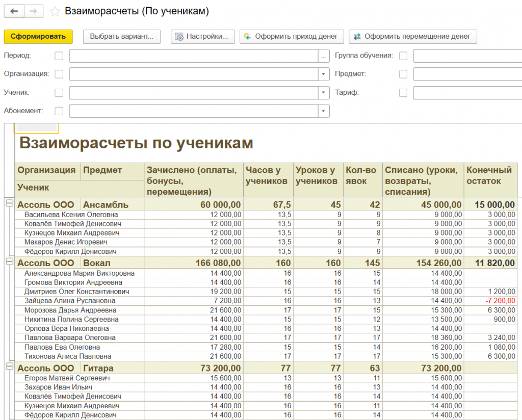Click into the Группа обучения field
This screenshot has width=522, height=420.
pos(467,56)
